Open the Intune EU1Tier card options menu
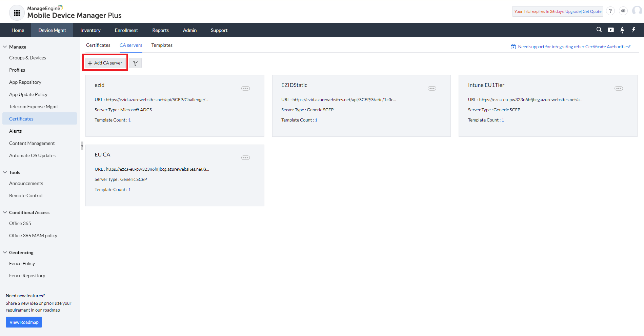644x336 pixels. click(x=619, y=89)
